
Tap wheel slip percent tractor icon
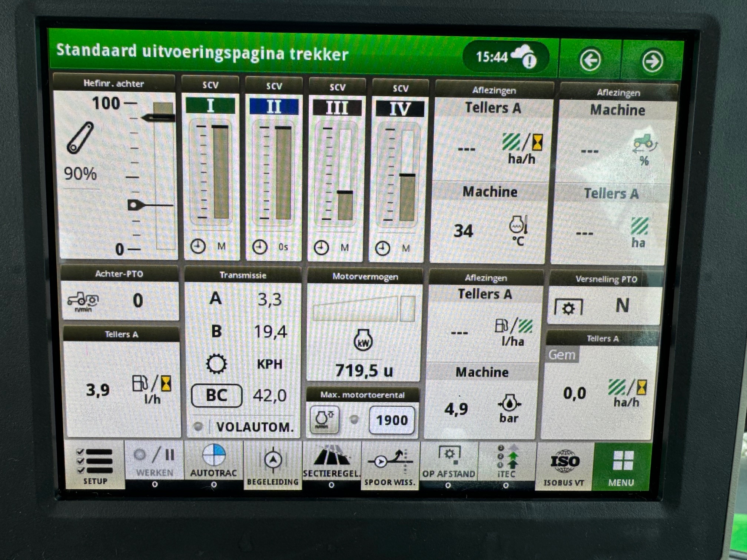pyautogui.click(x=645, y=149)
